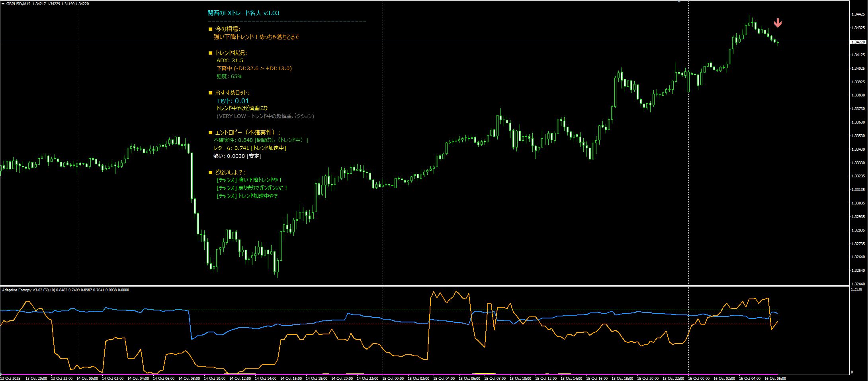
Task: Click the red down arrow sell signal
Action: point(777,23)
